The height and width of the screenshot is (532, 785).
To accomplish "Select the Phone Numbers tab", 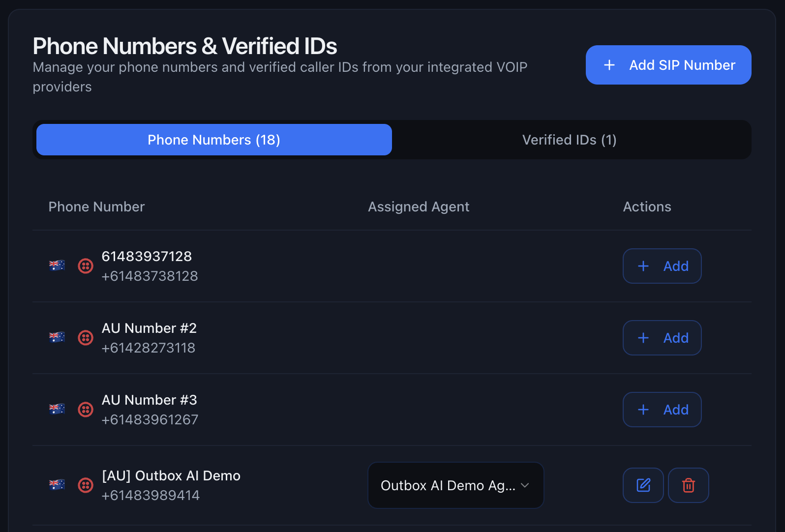I will click(213, 140).
